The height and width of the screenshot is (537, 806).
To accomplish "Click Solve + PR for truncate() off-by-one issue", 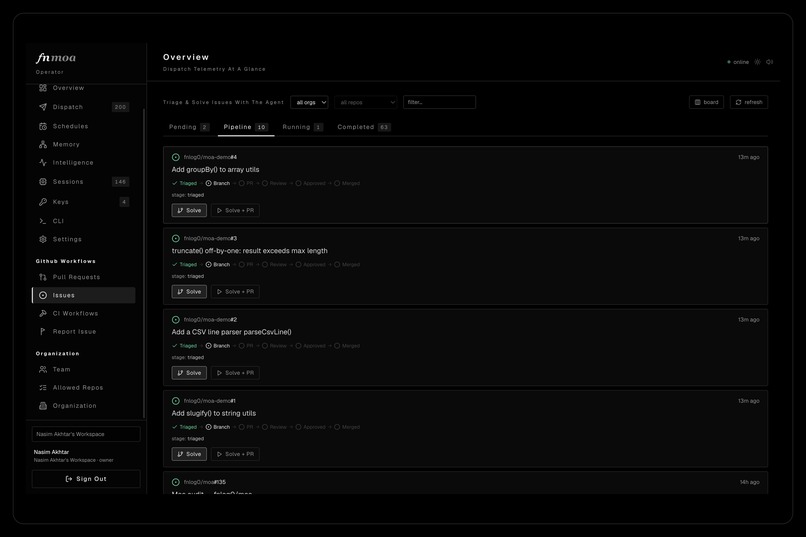I will pos(235,291).
